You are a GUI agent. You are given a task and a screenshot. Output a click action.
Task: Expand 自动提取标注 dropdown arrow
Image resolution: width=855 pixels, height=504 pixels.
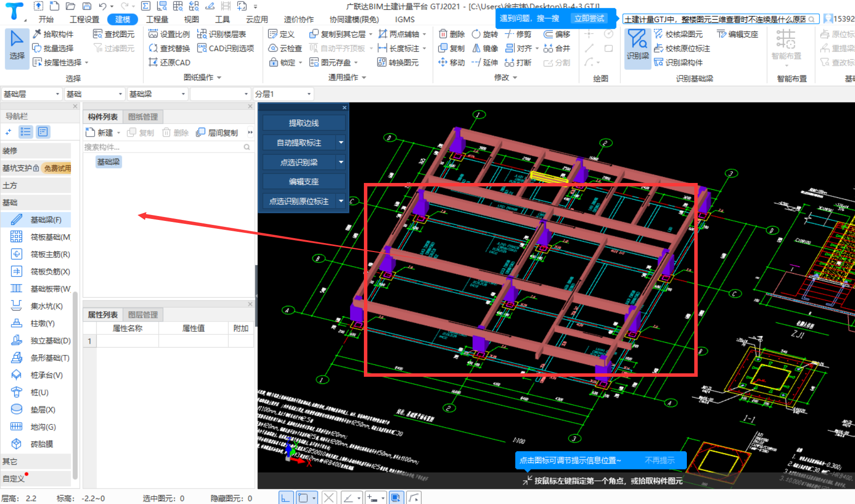point(341,143)
